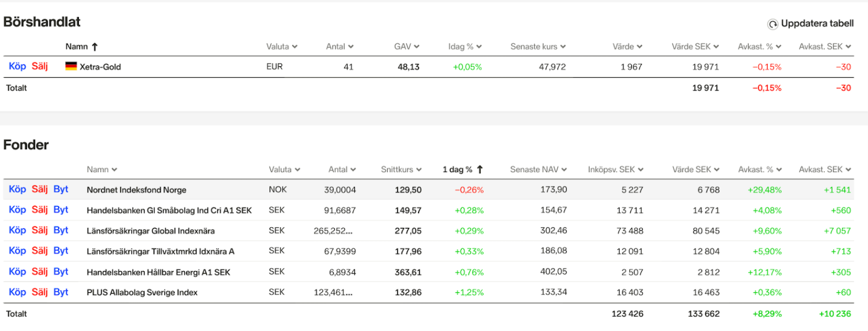Open the GAV column dropdown
Image resolution: width=868 pixels, height=331 pixels.
click(x=416, y=47)
